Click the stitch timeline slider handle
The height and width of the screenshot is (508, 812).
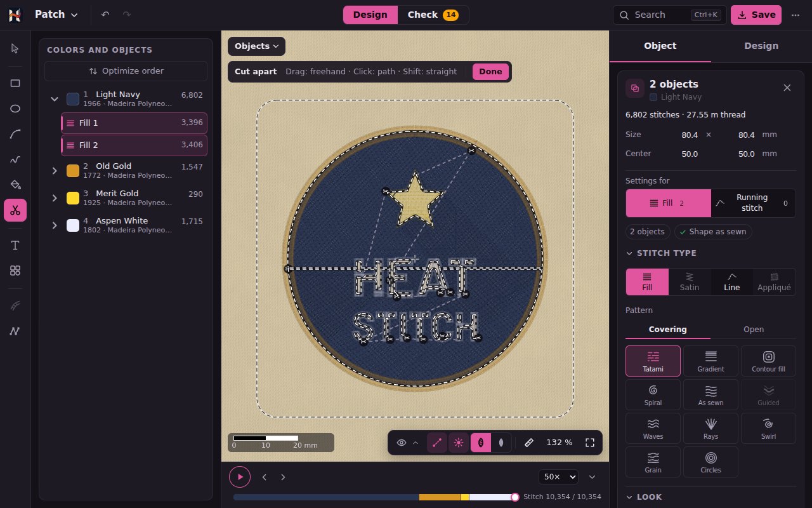pos(515,497)
